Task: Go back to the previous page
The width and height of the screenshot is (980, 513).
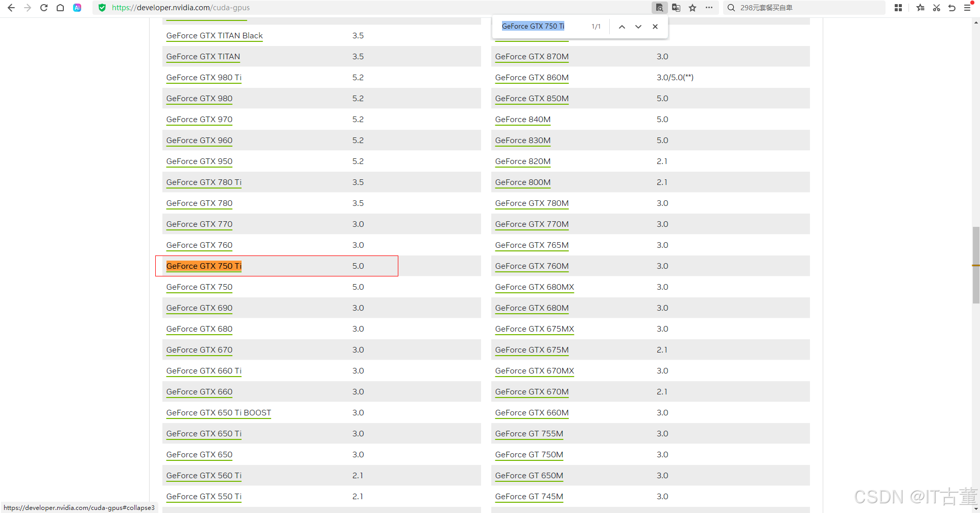Action: tap(11, 8)
